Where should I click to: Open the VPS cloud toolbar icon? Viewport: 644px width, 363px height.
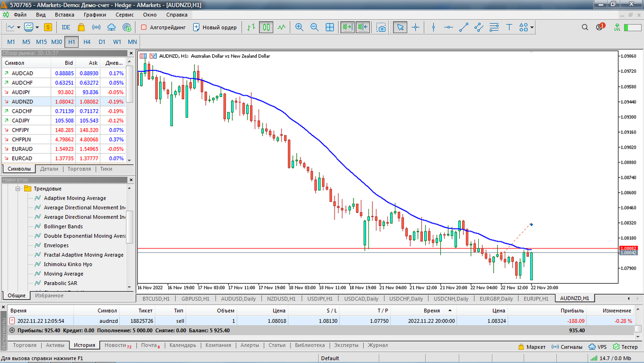click(x=112, y=27)
